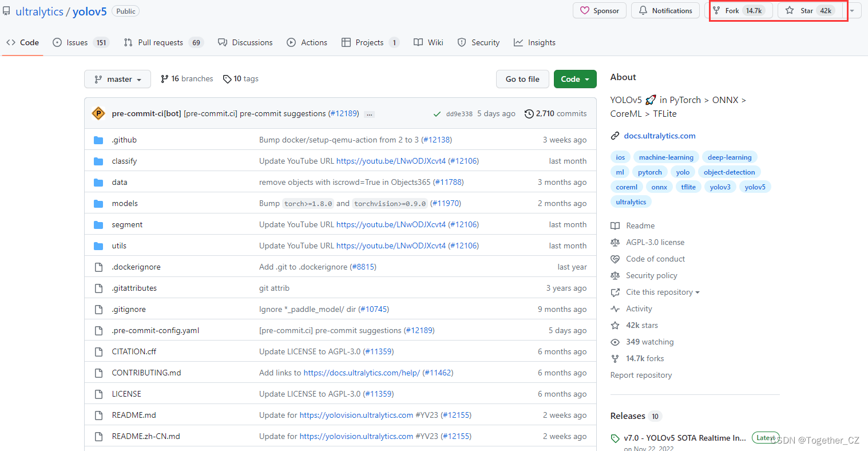
Task: Open the Wiki tab
Action: point(429,42)
